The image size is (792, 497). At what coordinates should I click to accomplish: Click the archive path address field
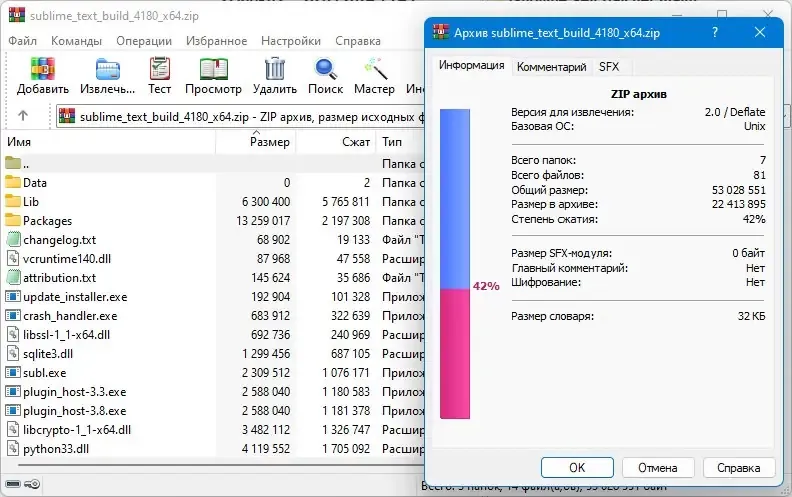(240, 117)
